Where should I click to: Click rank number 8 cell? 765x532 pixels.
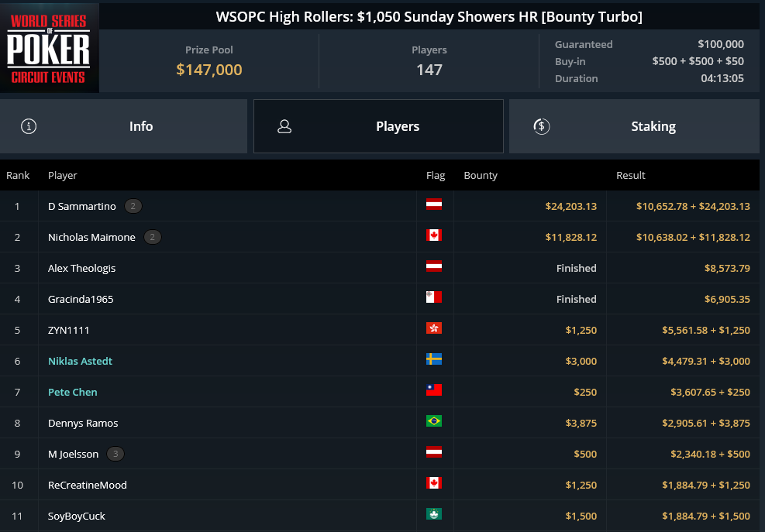coord(18,424)
